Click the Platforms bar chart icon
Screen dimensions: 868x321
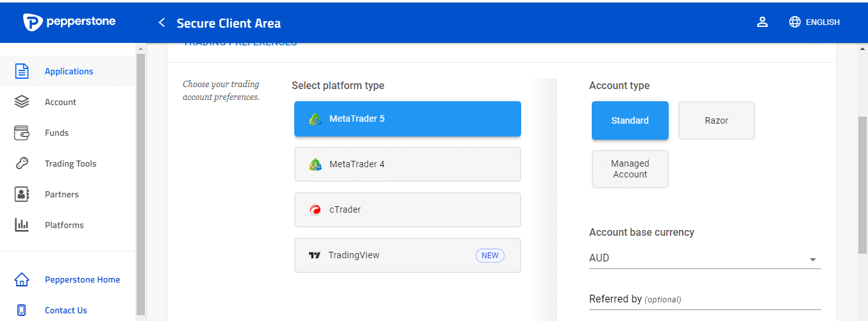[22, 225]
